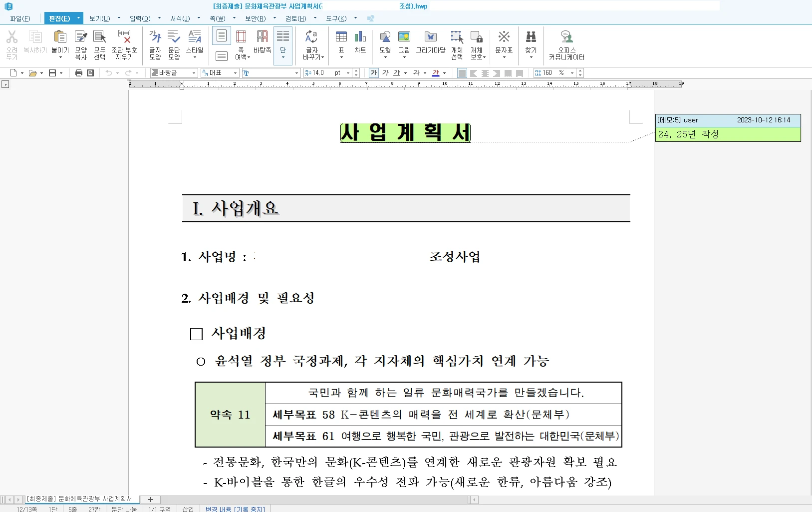
Task: Click the print icon in quick toolbar
Action: coord(78,73)
